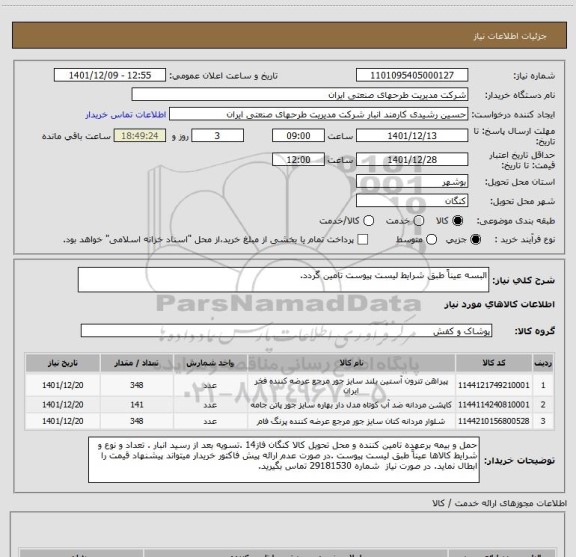Click unit عدد in row 1

pos(210,385)
